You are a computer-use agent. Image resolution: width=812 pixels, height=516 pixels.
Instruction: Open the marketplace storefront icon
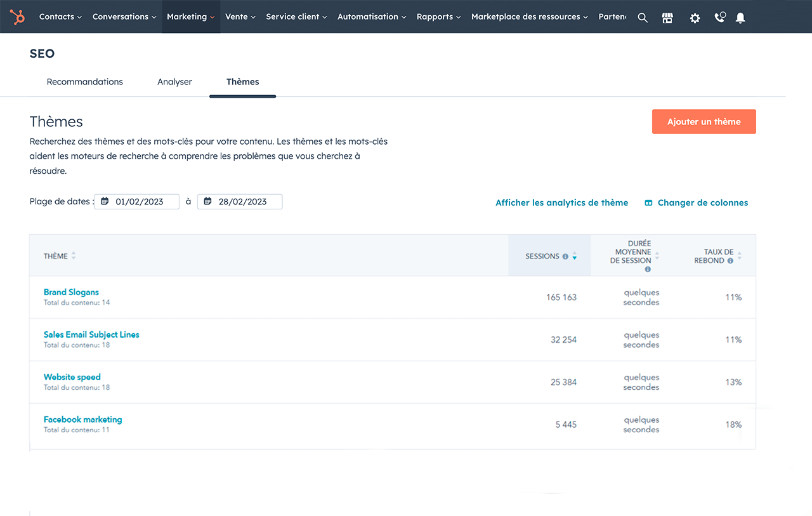(x=667, y=18)
